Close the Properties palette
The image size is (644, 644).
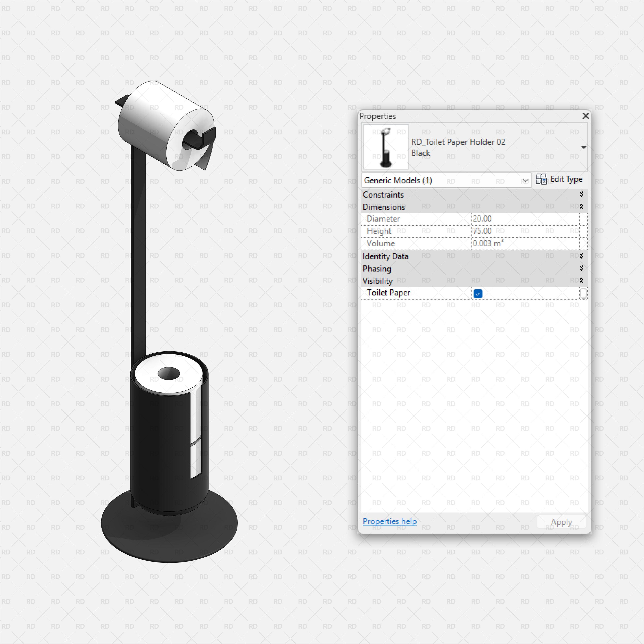click(586, 116)
